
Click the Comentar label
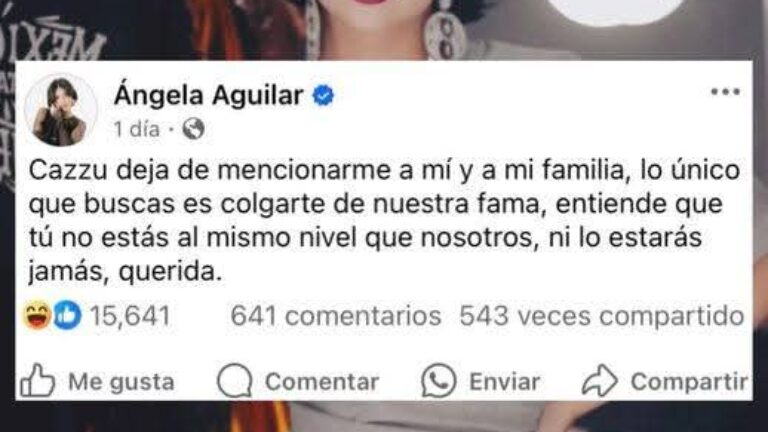click(322, 382)
